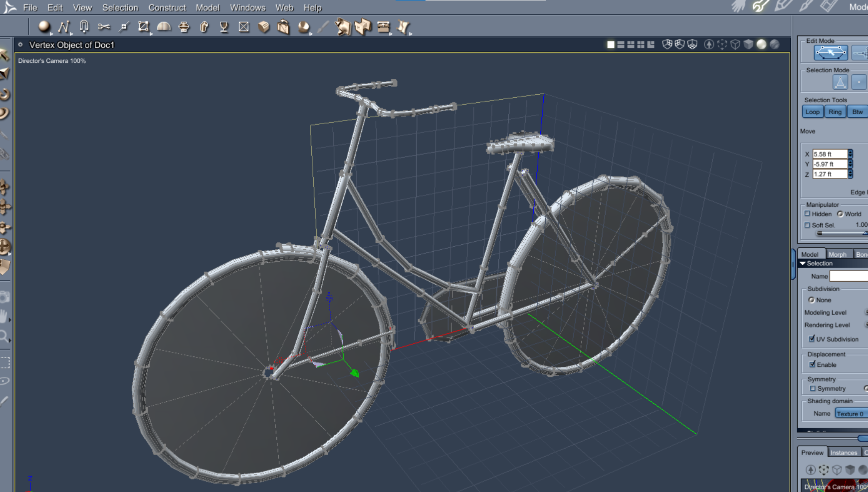Adjust the Soft Sel. slider

[841, 233]
